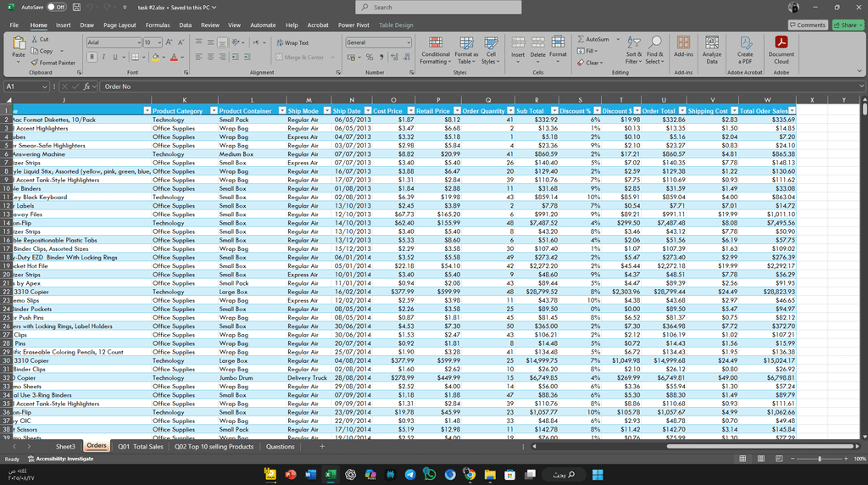The image size is (868, 485).
Task: Toggle Wrap Text on selected cells
Action: tap(292, 42)
